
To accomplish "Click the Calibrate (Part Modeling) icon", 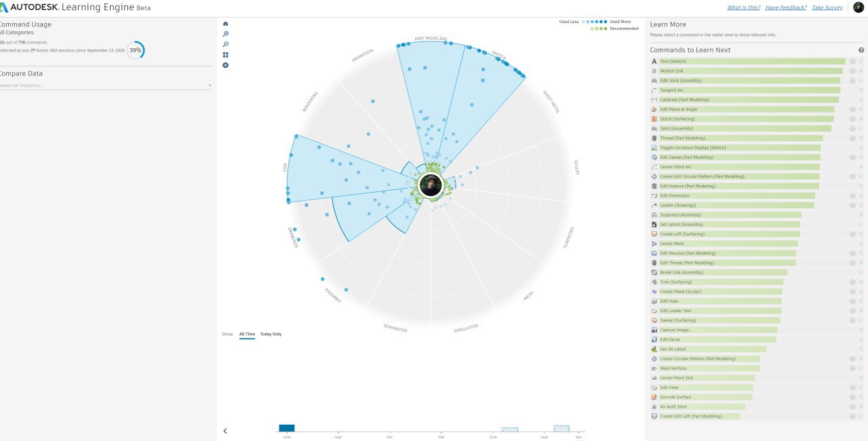I will tap(654, 100).
